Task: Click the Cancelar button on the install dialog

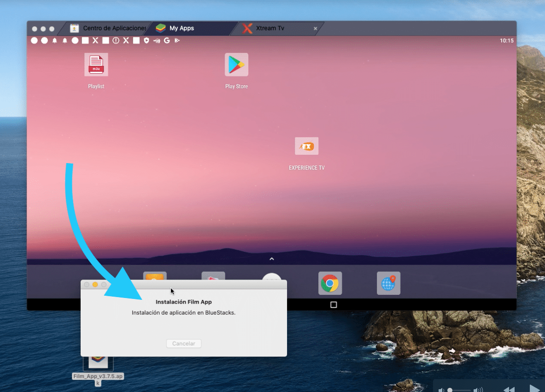Action: tap(183, 343)
